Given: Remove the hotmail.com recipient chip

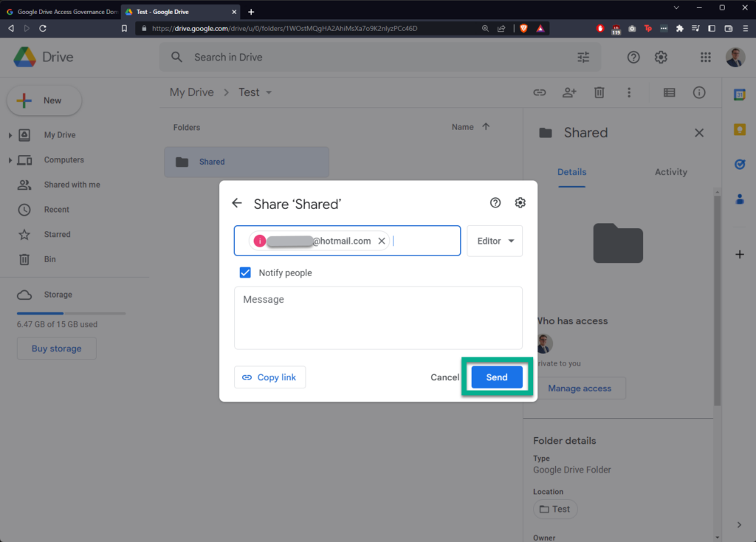Looking at the screenshot, I should coord(382,241).
